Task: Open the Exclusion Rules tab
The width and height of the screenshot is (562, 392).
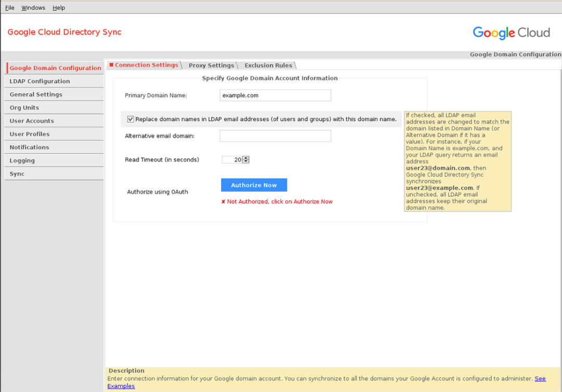Action: point(267,65)
